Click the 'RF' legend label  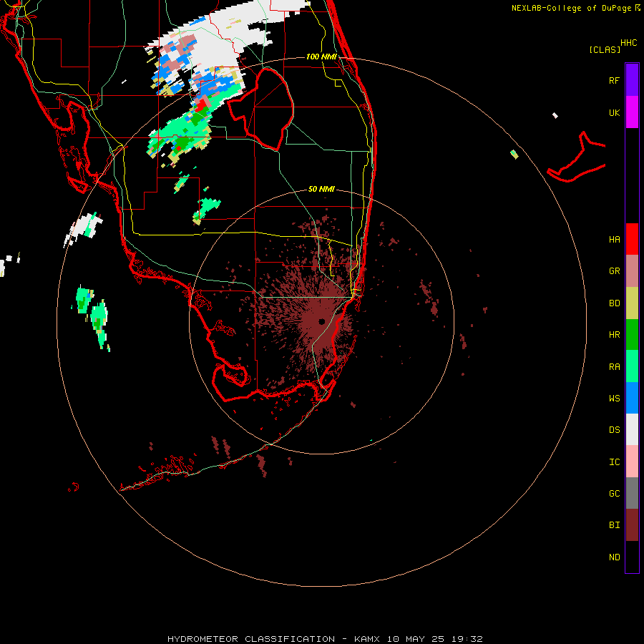pyautogui.click(x=614, y=80)
